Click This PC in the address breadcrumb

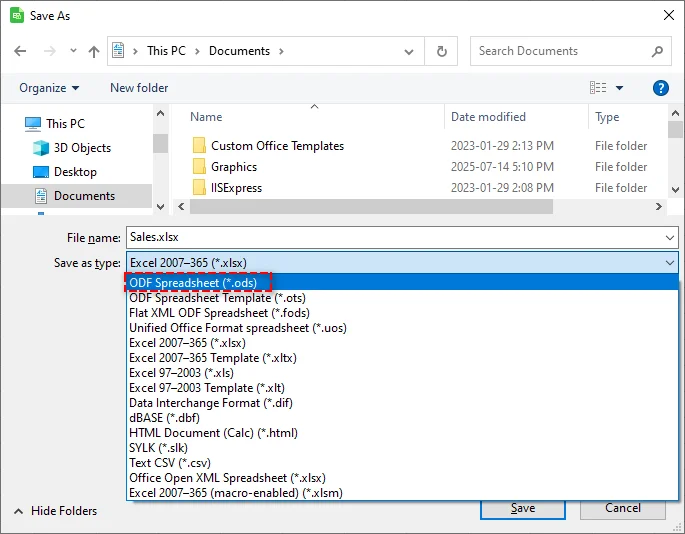click(166, 51)
